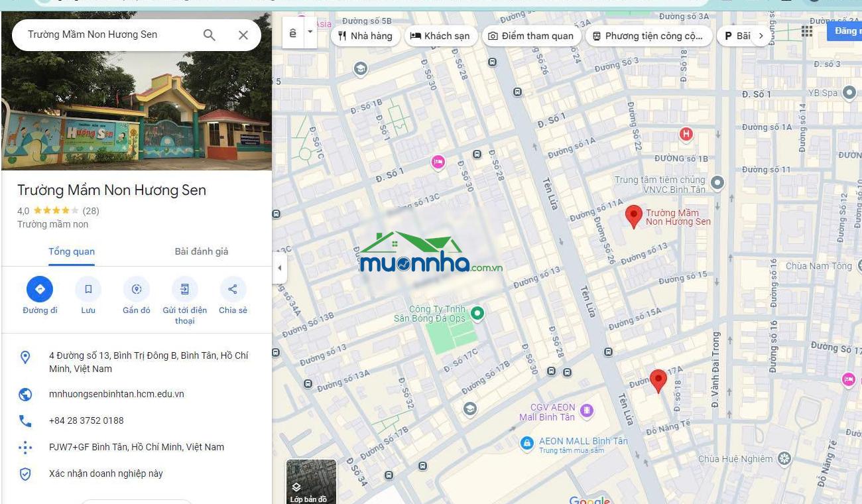Screen dimensions: 862x504
Task: Show more filter chips with right arrow
Action: [761, 36]
